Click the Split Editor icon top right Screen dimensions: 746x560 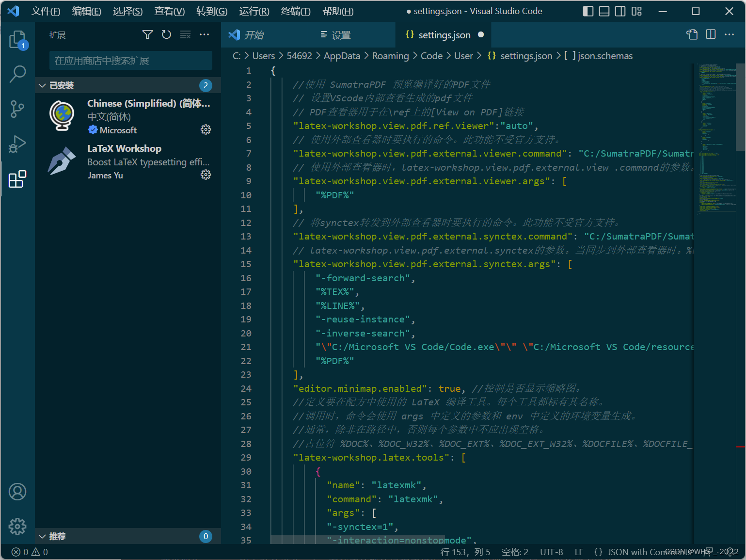(711, 34)
